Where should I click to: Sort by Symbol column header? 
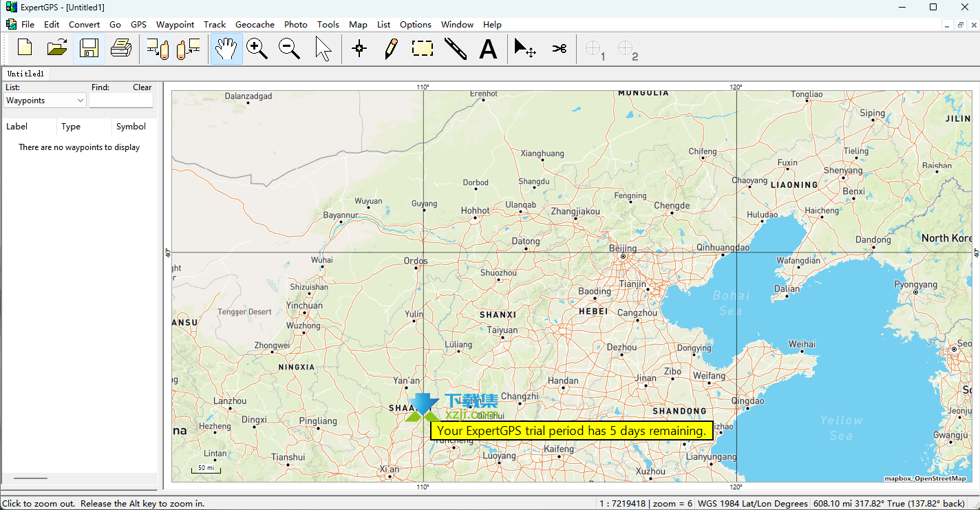pos(134,127)
